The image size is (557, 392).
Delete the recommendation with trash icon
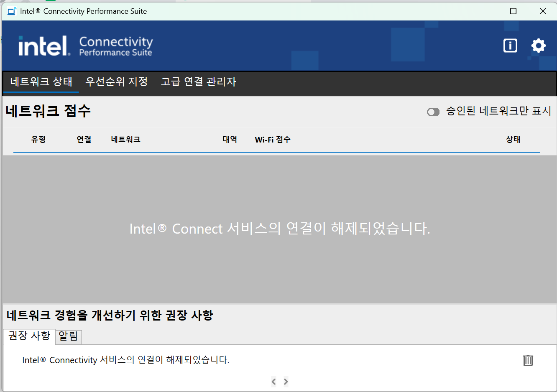point(528,360)
